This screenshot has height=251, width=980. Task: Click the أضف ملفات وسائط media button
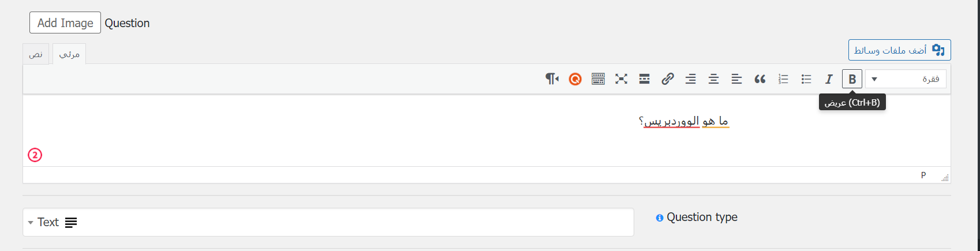[x=899, y=50]
